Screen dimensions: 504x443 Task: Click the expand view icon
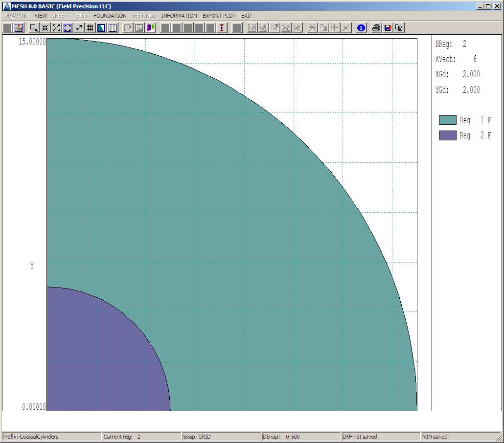pyautogui.click(x=56, y=28)
